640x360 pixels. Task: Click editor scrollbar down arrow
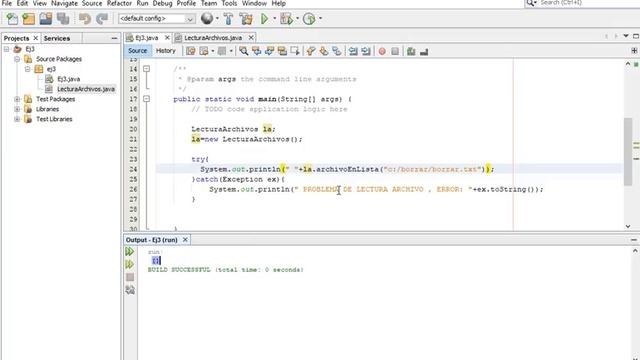(x=628, y=226)
